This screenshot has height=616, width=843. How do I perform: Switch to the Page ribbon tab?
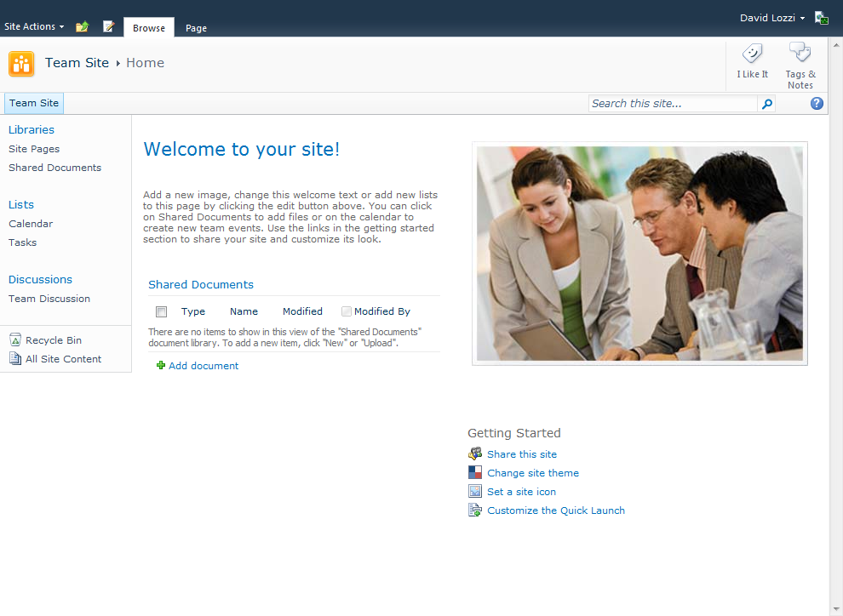point(196,28)
